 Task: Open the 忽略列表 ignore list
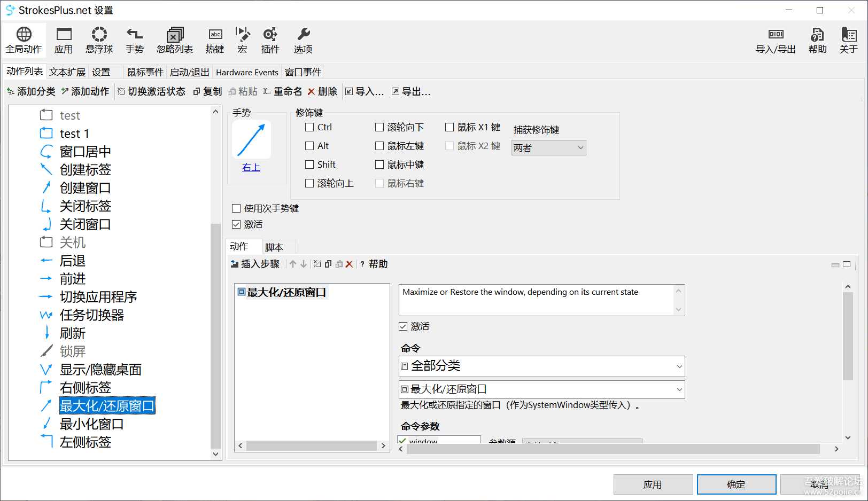click(174, 40)
